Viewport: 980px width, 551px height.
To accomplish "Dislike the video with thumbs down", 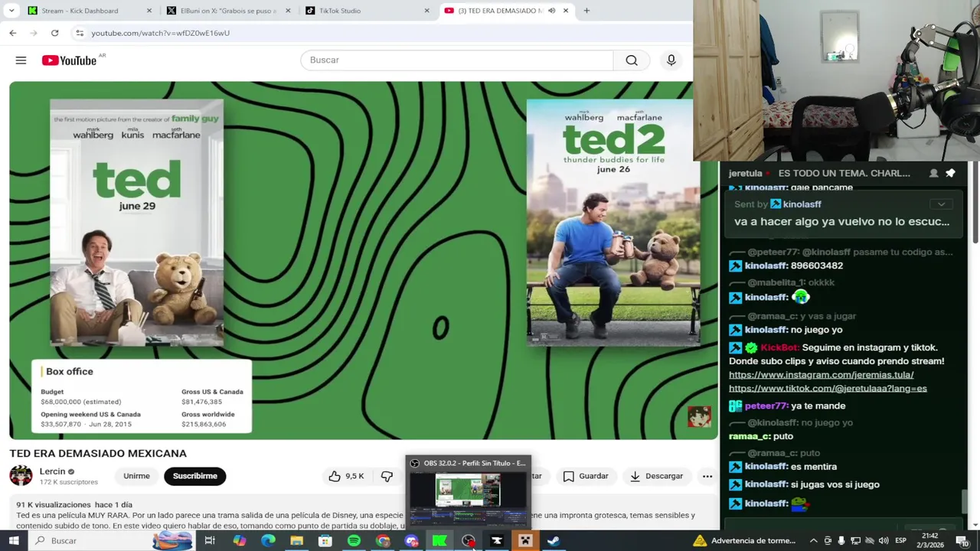I will pos(387,476).
